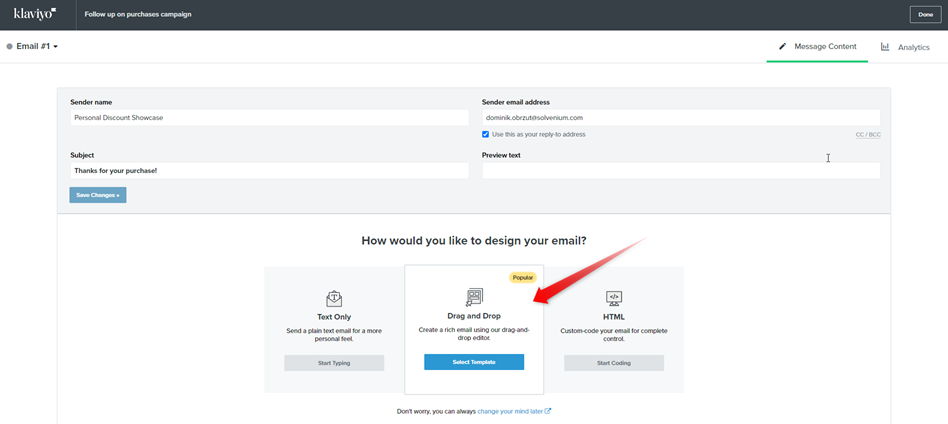Open the change your mind later link
Viewport: 948px width, 424px height.
pos(511,411)
